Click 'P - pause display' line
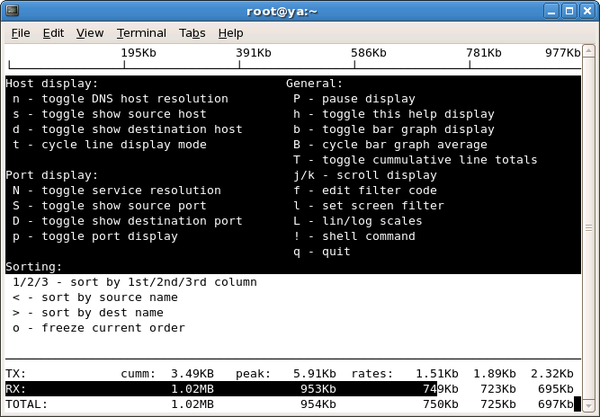Image resolution: width=600 pixels, height=417 pixels. click(x=354, y=99)
